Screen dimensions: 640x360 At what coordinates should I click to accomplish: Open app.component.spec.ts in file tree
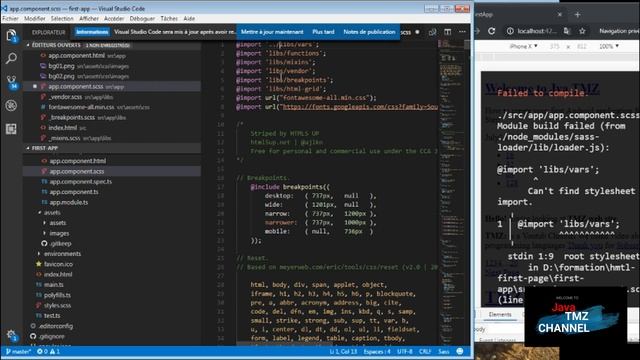(x=80, y=182)
